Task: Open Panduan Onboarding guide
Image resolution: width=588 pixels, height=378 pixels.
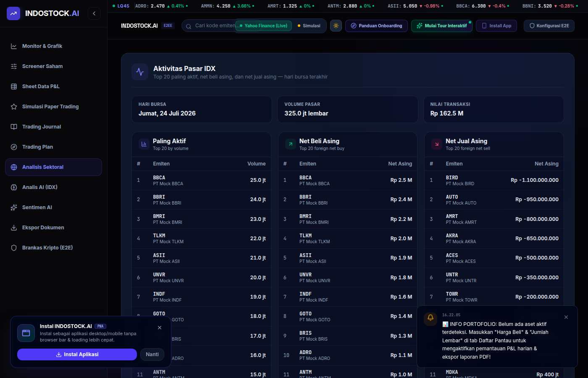Action: [376, 26]
